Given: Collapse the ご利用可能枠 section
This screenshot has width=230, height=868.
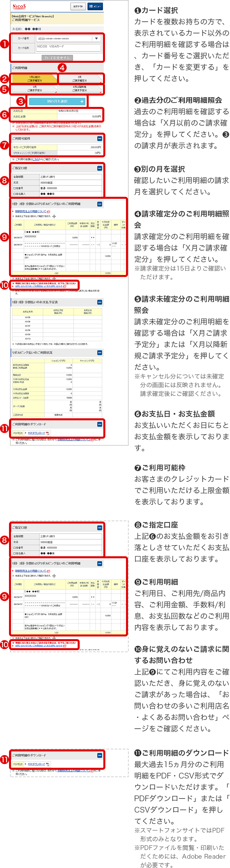Looking at the screenshot, I should [100, 139].
